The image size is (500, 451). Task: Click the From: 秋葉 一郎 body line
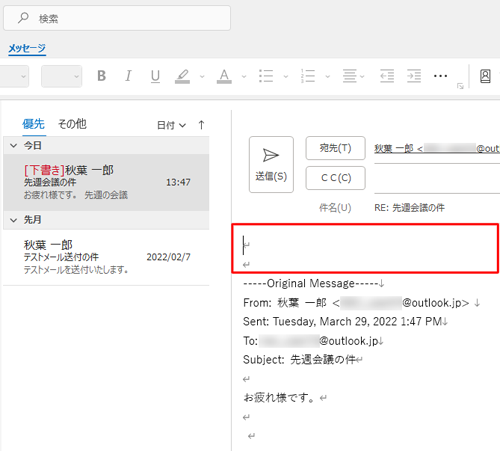pyautogui.click(x=361, y=303)
